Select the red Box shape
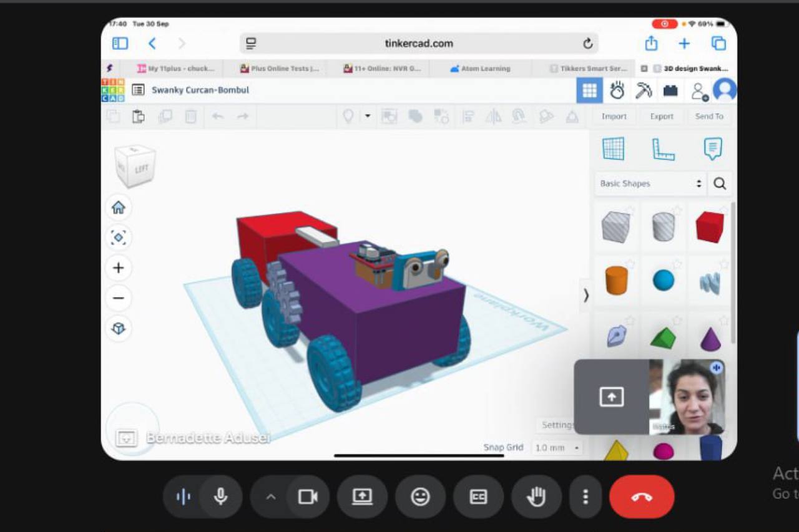Image resolution: width=799 pixels, height=532 pixels. coord(710,227)
